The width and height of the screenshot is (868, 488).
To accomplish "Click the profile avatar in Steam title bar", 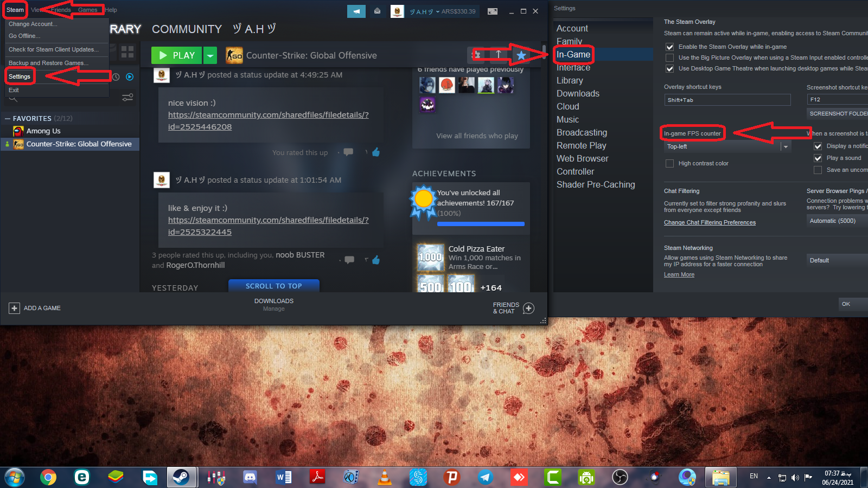I will 397,11.
